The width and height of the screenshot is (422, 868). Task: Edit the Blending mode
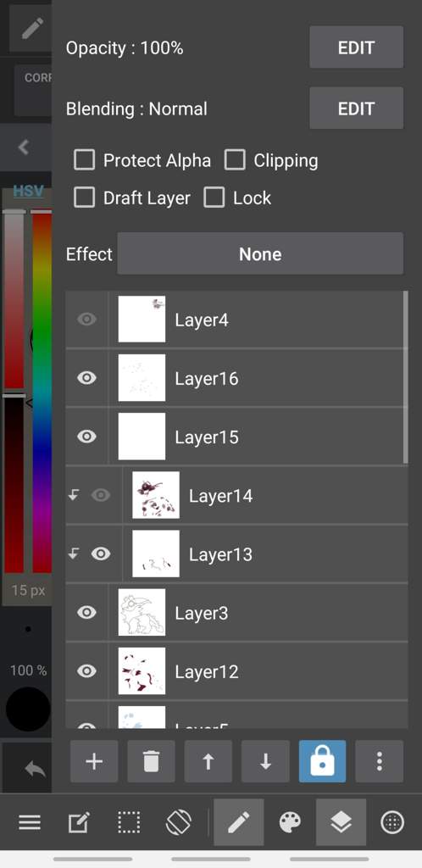pos(356,108)
